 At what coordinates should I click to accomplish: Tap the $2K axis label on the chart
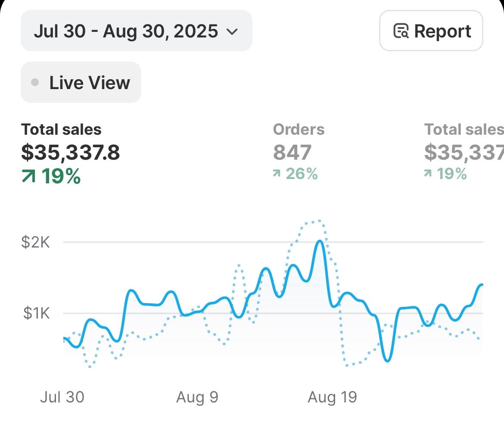[x=36, y=242]
